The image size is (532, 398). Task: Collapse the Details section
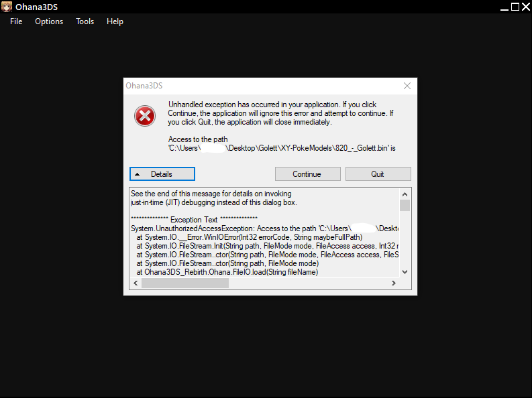pos(162,174)
